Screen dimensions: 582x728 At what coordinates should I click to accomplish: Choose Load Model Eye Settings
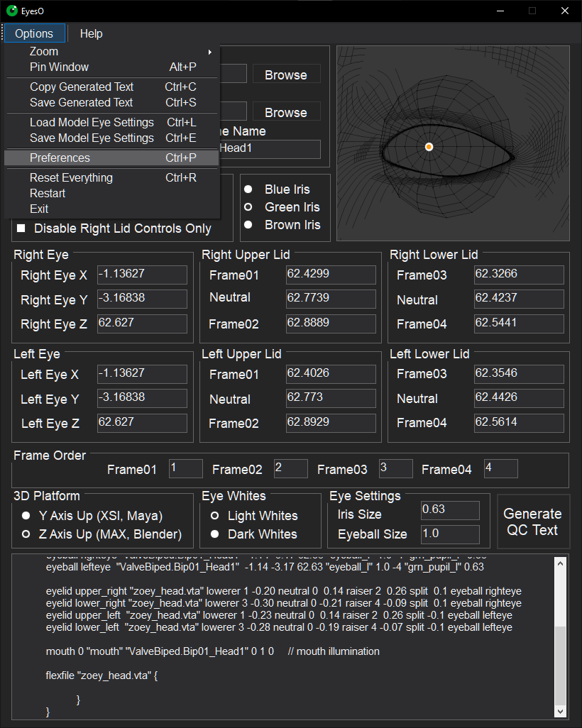point(111,122)
